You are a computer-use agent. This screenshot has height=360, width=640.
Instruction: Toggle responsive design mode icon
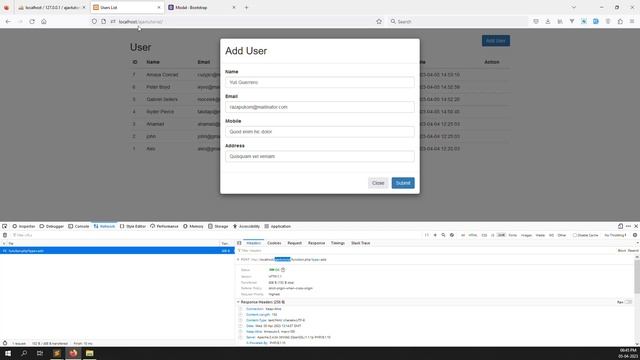pos(620,226)
